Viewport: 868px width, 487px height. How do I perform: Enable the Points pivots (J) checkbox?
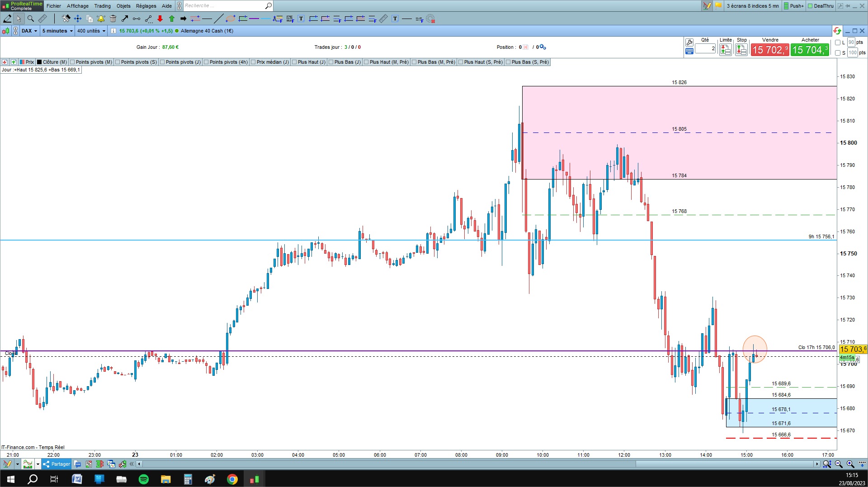pos(162,62)
